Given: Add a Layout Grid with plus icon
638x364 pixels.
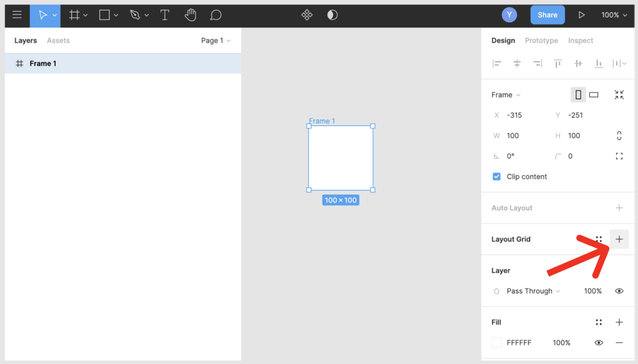Looking at the screenshot, I should (619, 239).
